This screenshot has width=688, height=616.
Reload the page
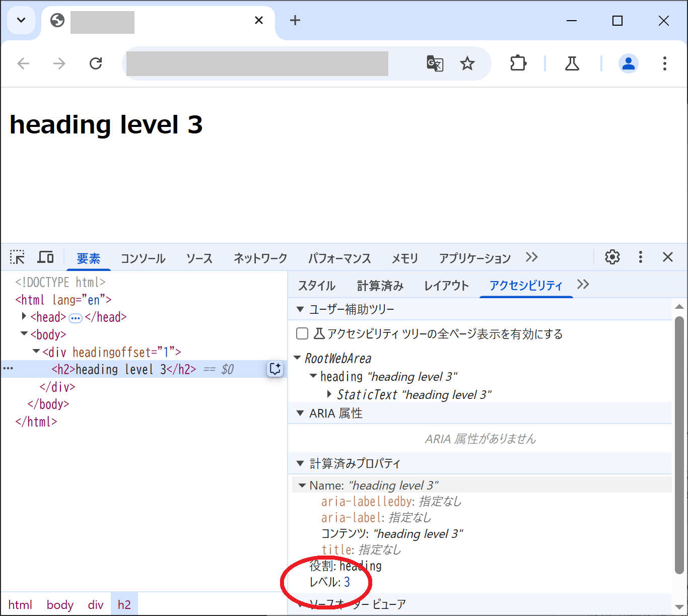tap(96, 63)
